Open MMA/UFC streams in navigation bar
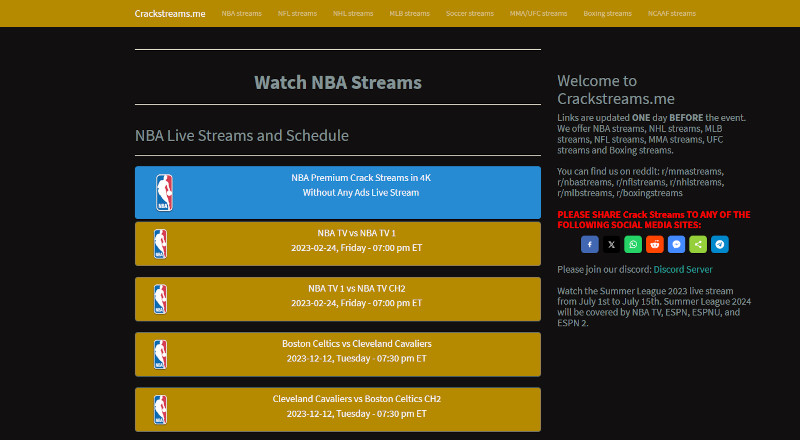 (538, 14)
